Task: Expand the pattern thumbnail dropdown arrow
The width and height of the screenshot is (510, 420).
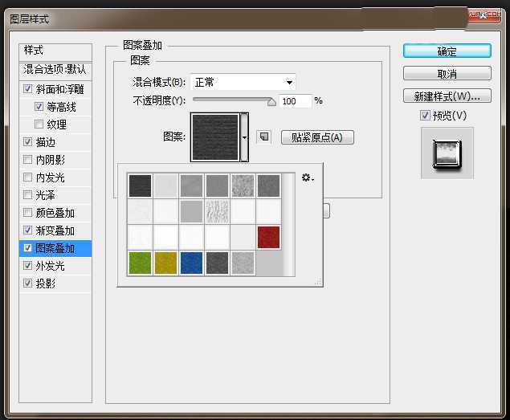Action: click(x=244, y=138)
